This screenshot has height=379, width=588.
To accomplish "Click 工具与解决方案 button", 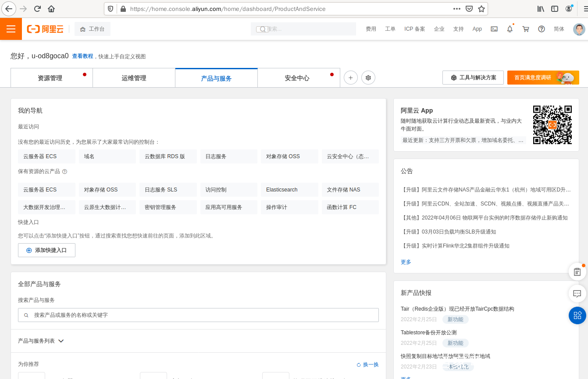I will pos(473,78).
